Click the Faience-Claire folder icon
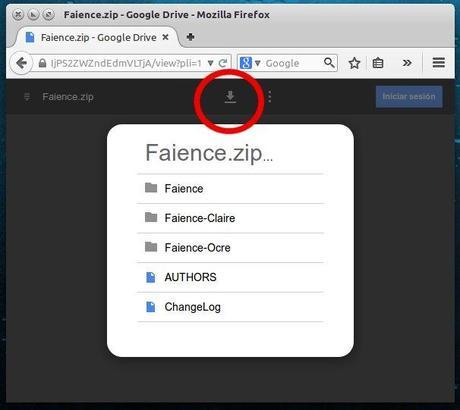Viewport: 460px width, 410px height. 151,217
